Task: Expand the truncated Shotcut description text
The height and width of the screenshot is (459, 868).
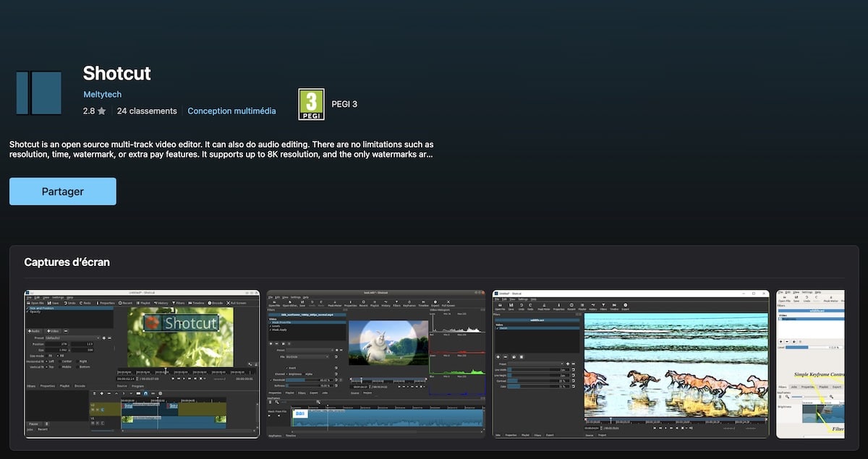Action: pos(221,149)
